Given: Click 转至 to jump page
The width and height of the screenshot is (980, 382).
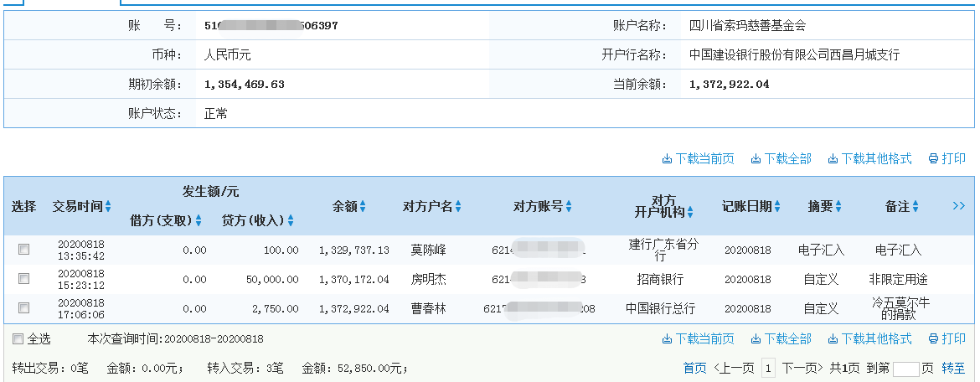Looking at the screenshot, I should click(x=953, y=369).
